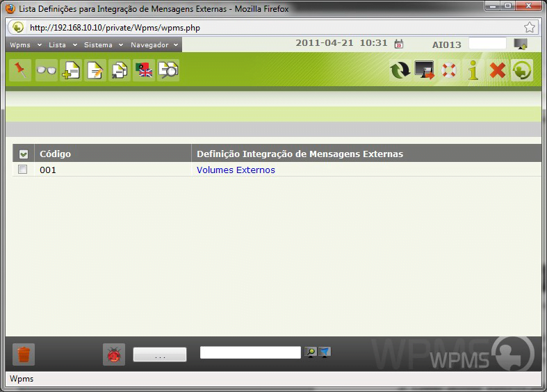547x392 pixels.
Task: Click the language flags translation icon
Action: point(144,70)
